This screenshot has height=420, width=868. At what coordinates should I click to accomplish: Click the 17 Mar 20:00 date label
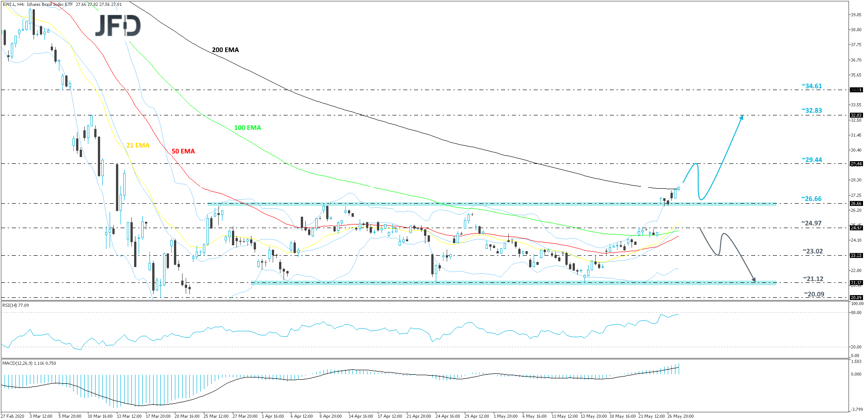(x=158, y=416)
